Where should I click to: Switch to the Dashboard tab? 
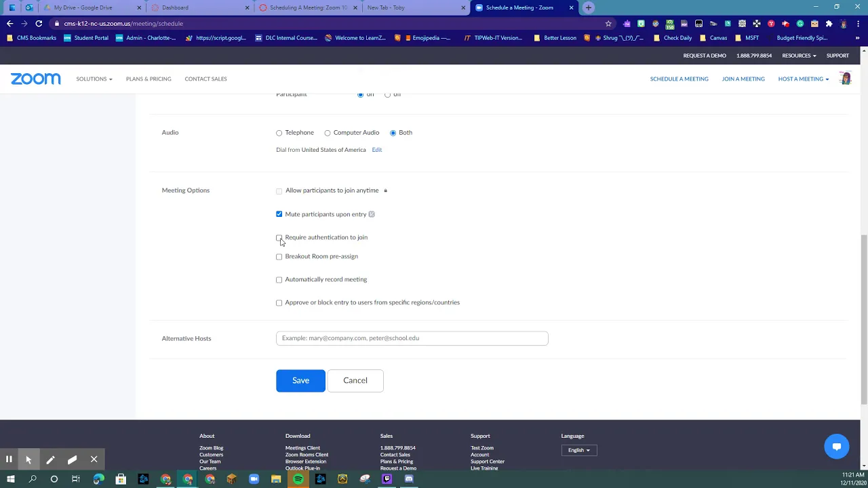pyautogui.click(x=200, y=7)
